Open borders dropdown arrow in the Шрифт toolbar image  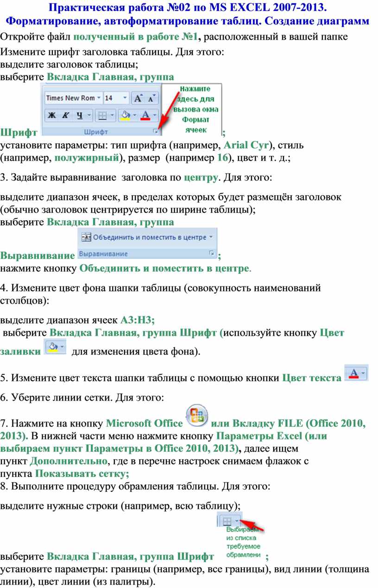(113, 115)
